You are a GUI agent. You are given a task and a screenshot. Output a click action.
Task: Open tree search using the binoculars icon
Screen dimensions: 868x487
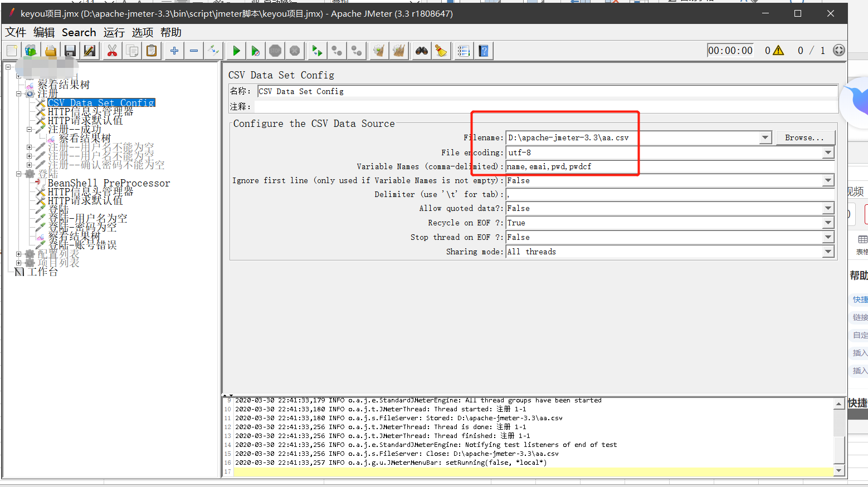[421, 50]
